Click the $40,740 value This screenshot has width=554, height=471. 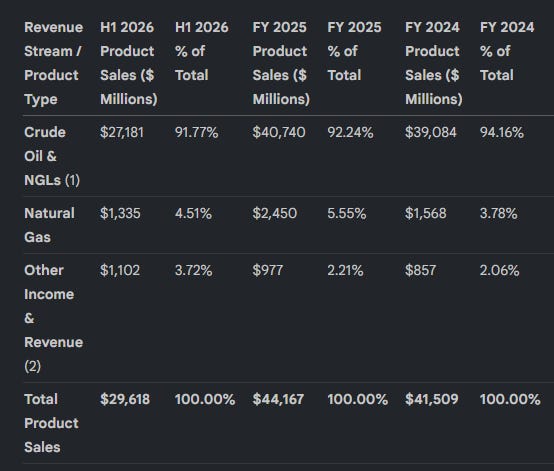coord(279,133)
